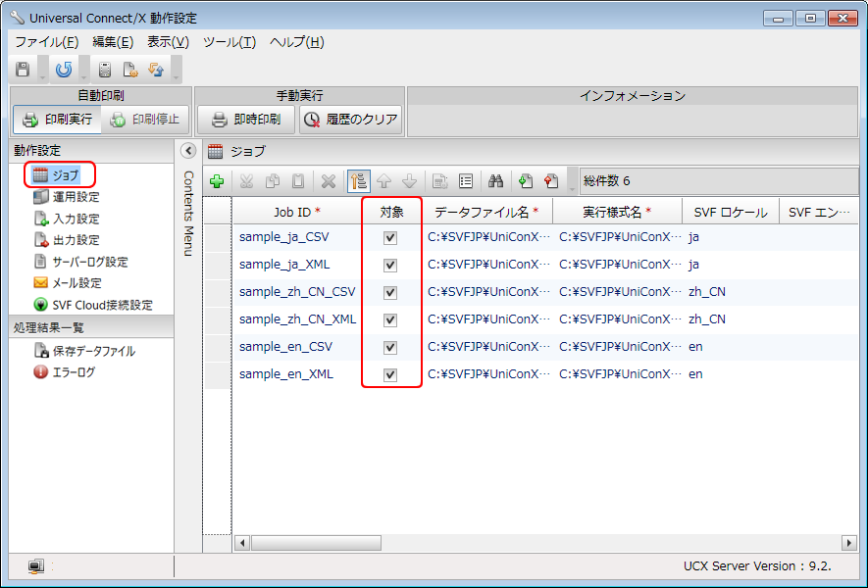Viewport: 868px width, 588px height.
Task: Open search with the binoculars icon
Action: pos(496,181)
